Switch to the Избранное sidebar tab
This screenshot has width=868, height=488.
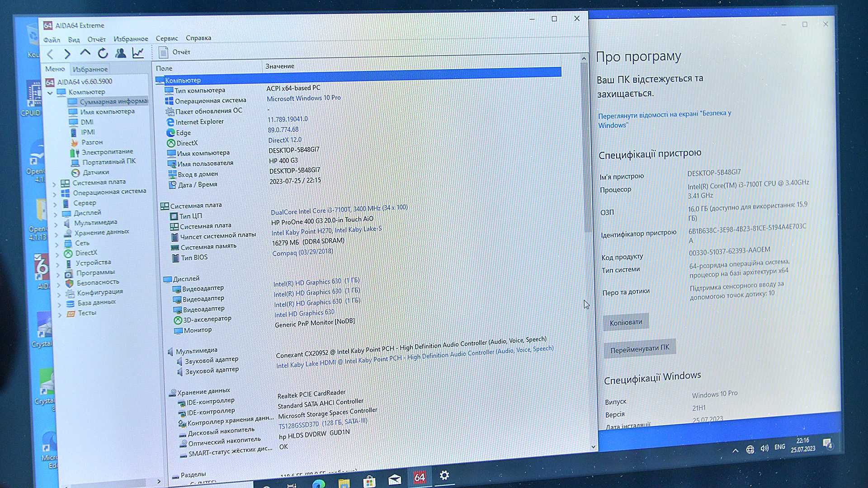click(90, 69)
